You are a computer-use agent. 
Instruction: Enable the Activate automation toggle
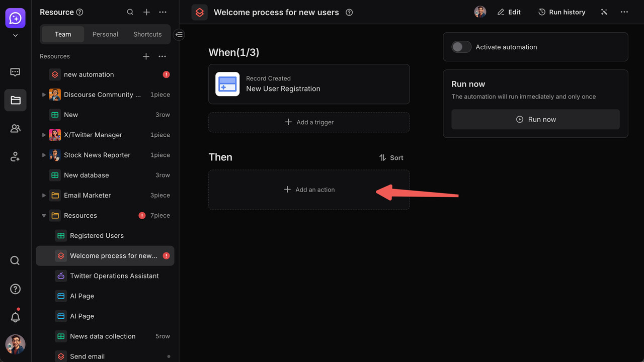tap(461, 47)
